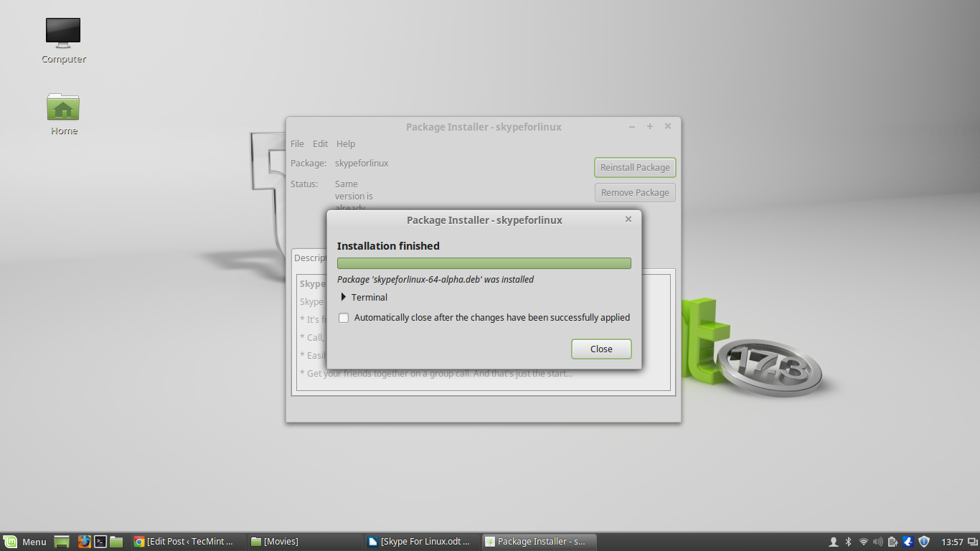The width and height of the screenshot is (980, 551).
Task: Click 'Installation finished' heading text
Action: (388, 246)
